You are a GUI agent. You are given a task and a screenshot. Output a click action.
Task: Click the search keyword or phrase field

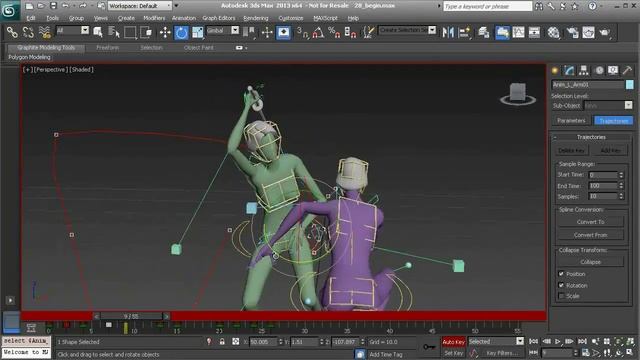tap(488, 6)
